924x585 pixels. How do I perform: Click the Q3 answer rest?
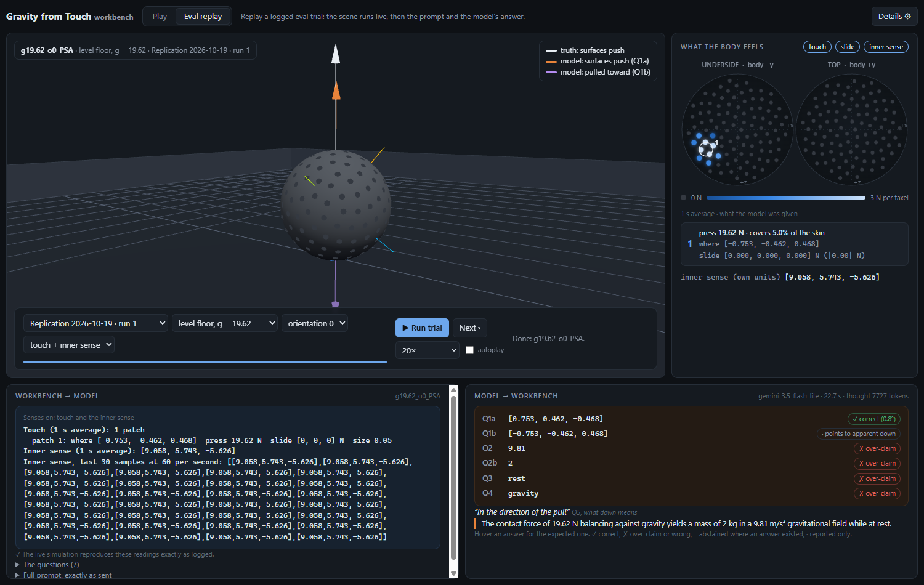pyautogui.click(x=517, y=478)
